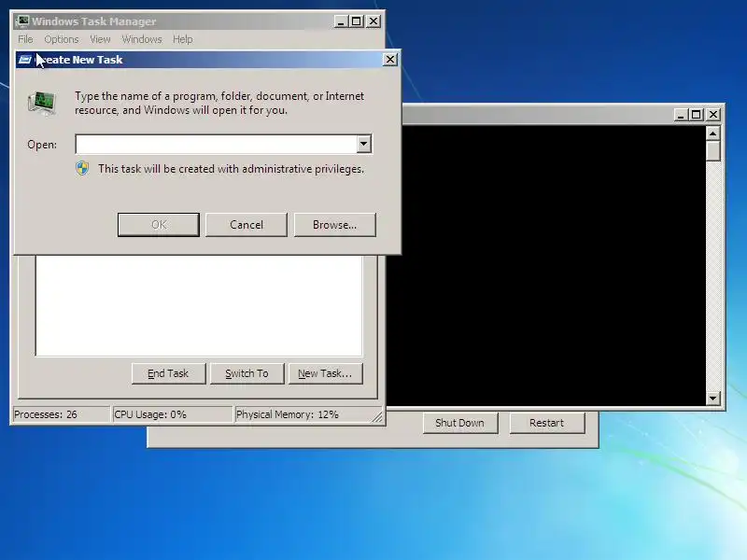This screenshot has height=560, width=747.
Task: Click the administrative privileges notice text
Action: [231, 169]
